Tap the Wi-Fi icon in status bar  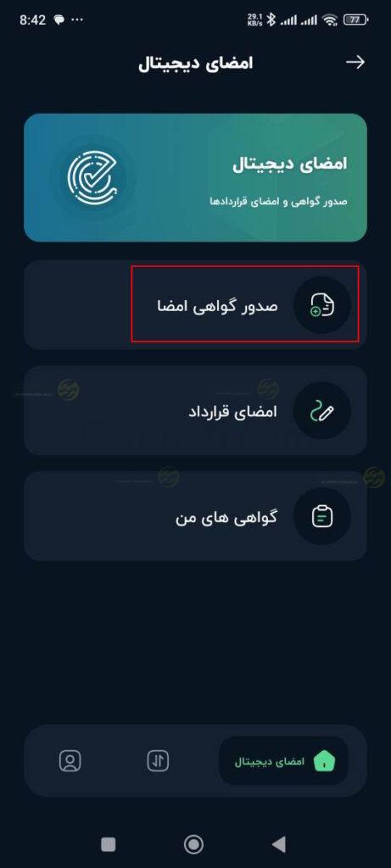331,20
